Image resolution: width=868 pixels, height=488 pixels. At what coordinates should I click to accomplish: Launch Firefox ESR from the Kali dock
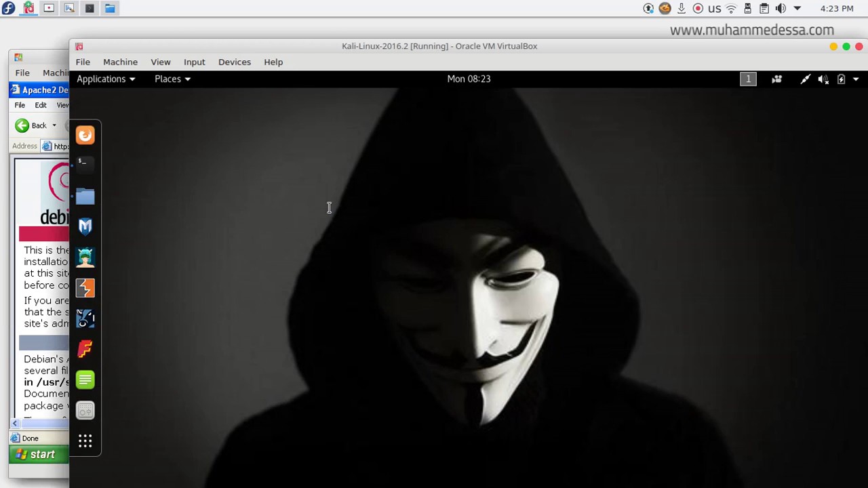pos(85,135)
